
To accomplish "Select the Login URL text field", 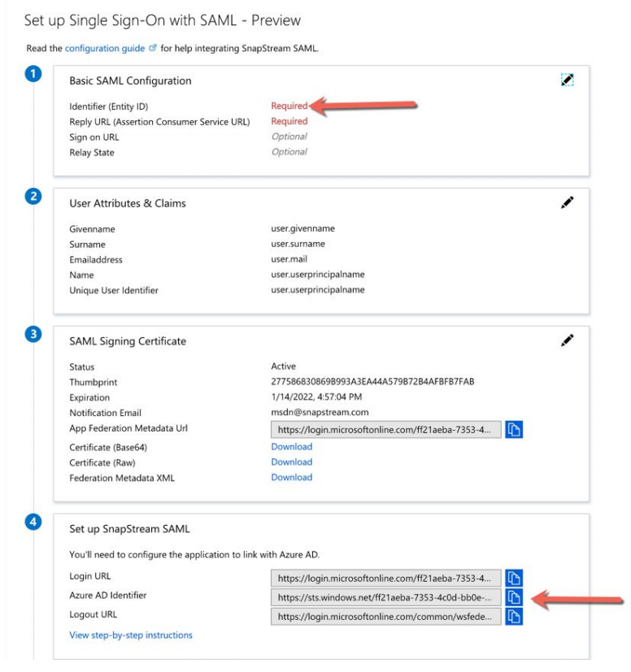I will (x=385, y=578).
